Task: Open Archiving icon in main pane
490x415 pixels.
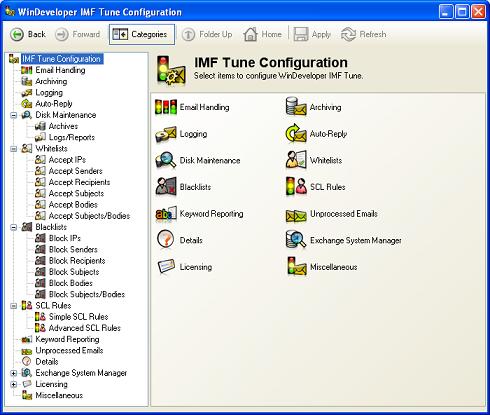Action: click(x=296, y=107)
